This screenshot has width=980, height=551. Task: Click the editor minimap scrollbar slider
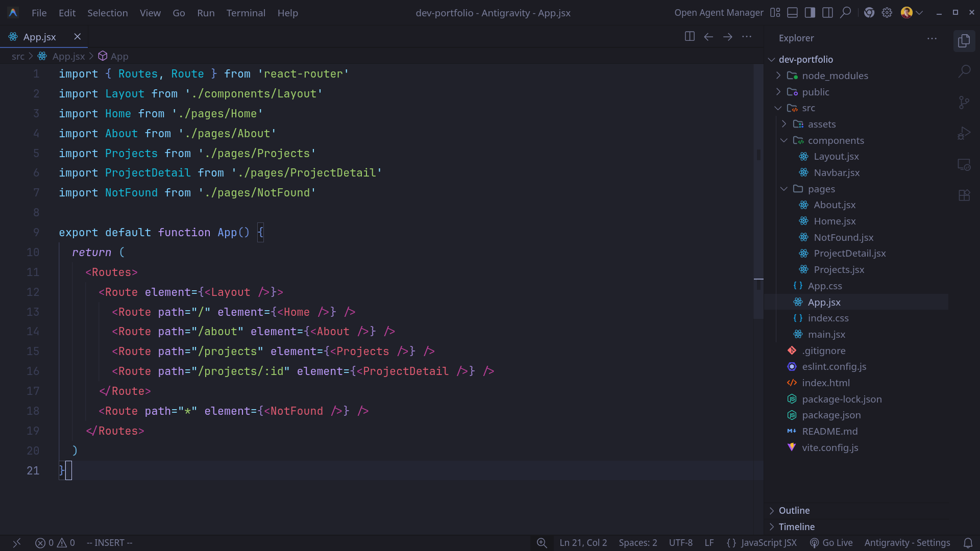(x=758, y=191)
